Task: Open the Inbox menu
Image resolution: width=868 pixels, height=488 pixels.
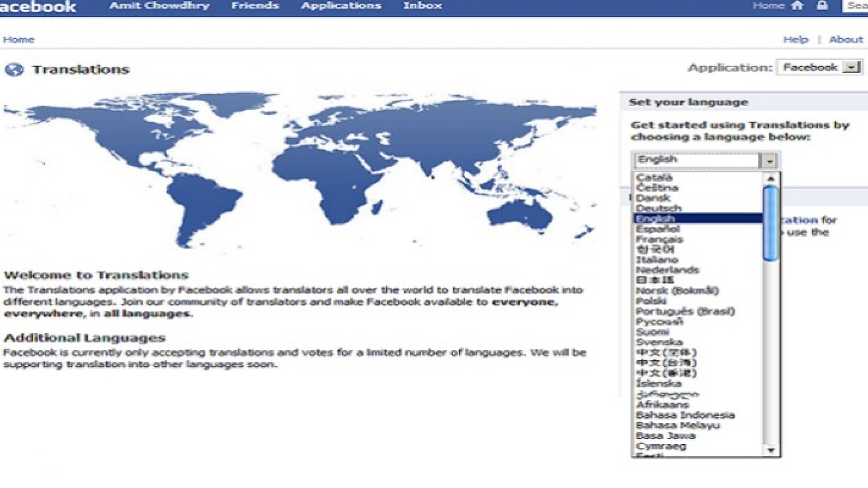Action: pyautogui.click(x=423, y=5)
